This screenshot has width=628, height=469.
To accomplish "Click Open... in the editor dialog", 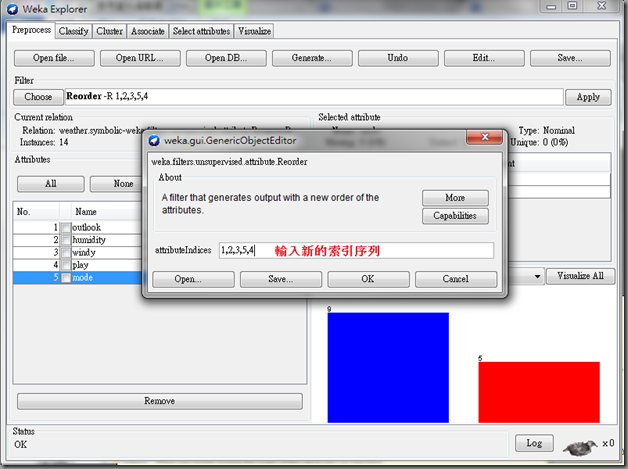I will [193, 279].
